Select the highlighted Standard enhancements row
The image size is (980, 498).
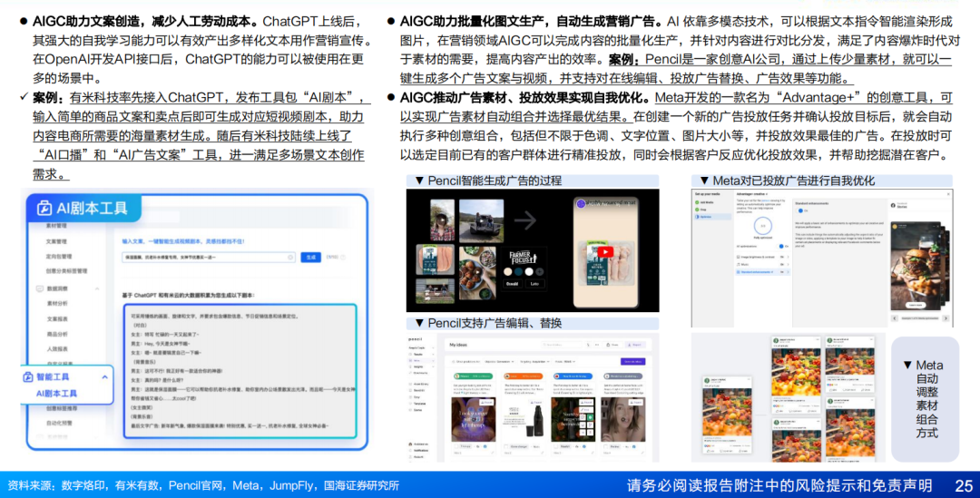762,272
